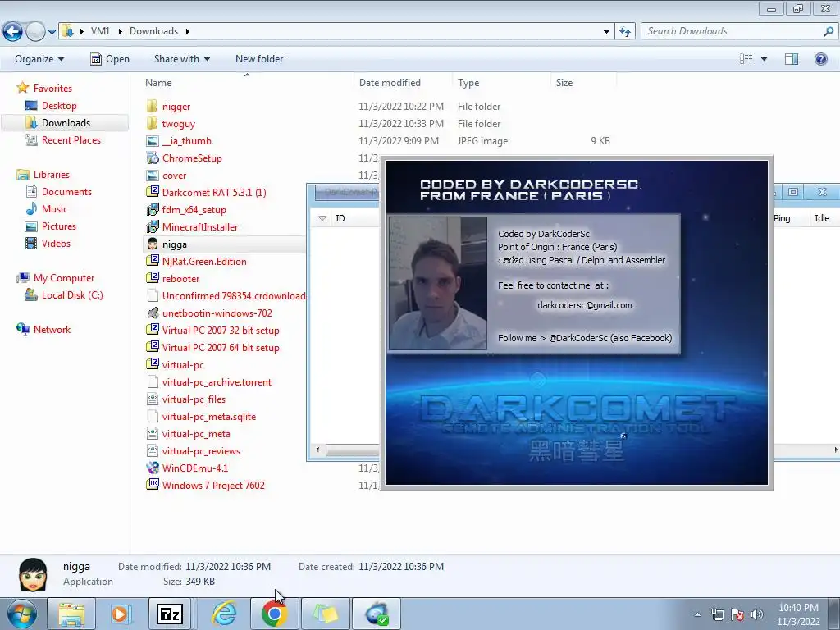Open the Organize menu
This screenshot has height=630, width=840.
coord(39,59)
